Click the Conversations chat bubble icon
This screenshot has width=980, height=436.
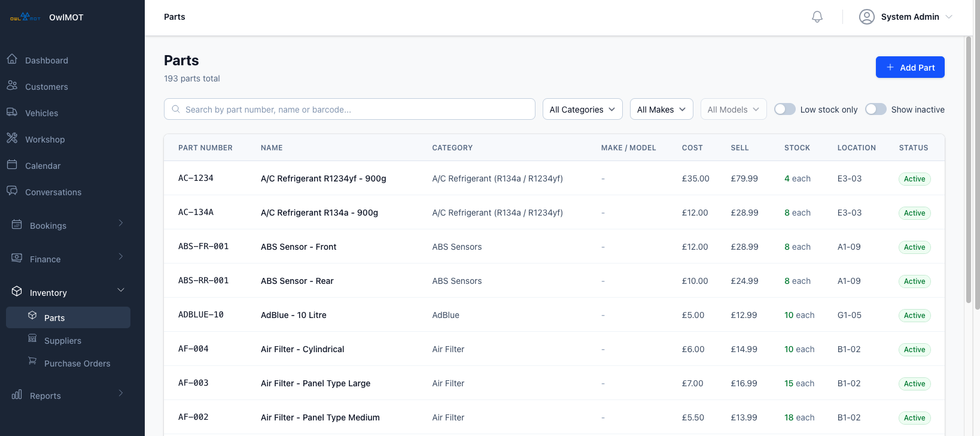point(12,191)
